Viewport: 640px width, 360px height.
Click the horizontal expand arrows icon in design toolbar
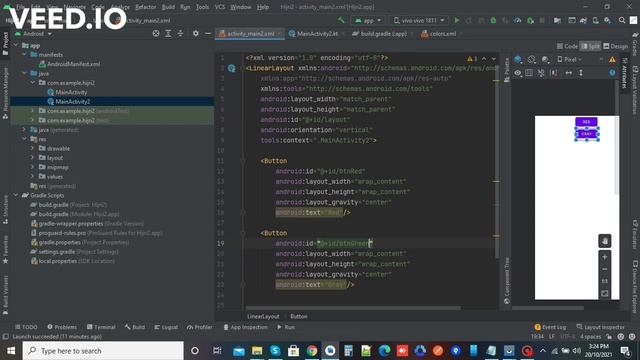click(x=569, y=73)
